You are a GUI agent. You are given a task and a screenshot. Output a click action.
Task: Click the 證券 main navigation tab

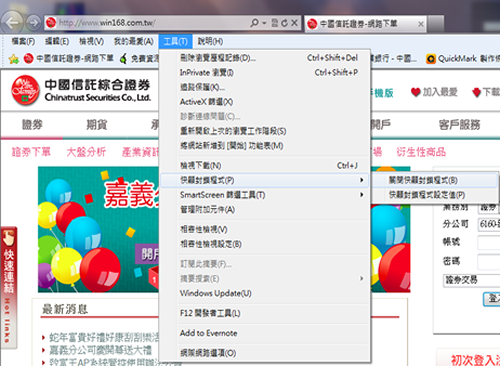[32, 125]
